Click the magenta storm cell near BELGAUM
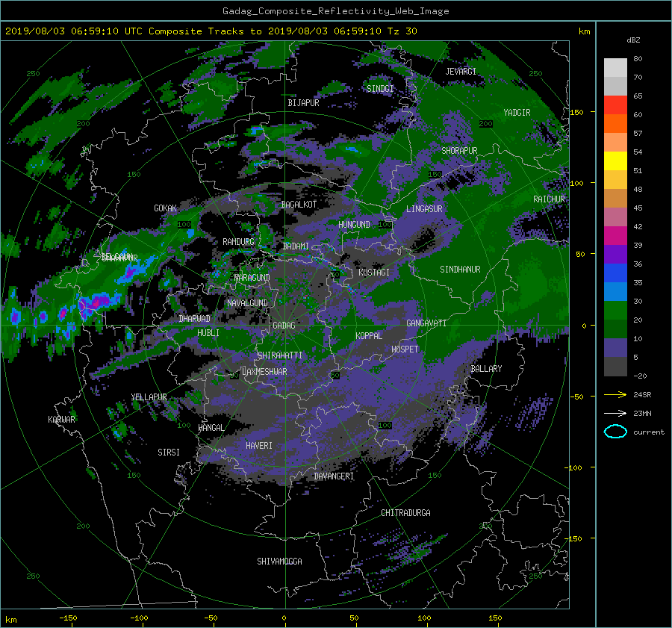 [x=98, y=302]
